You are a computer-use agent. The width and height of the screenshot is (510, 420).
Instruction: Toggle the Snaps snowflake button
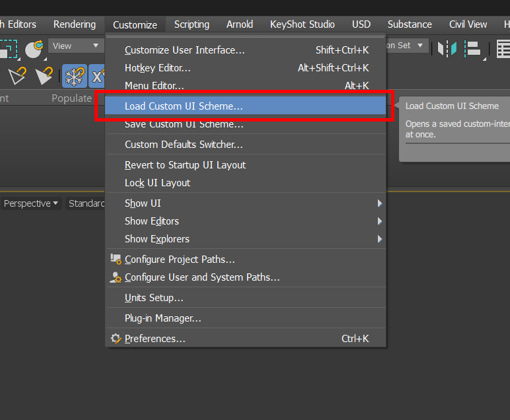click(75, 76)
